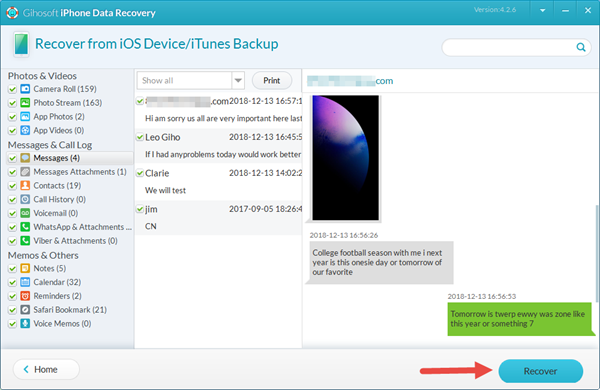Image resolution: width=600 pixels, height=390 pixels.
Task: Click the 'Show all' filter text box
Action: click(184, 80)
